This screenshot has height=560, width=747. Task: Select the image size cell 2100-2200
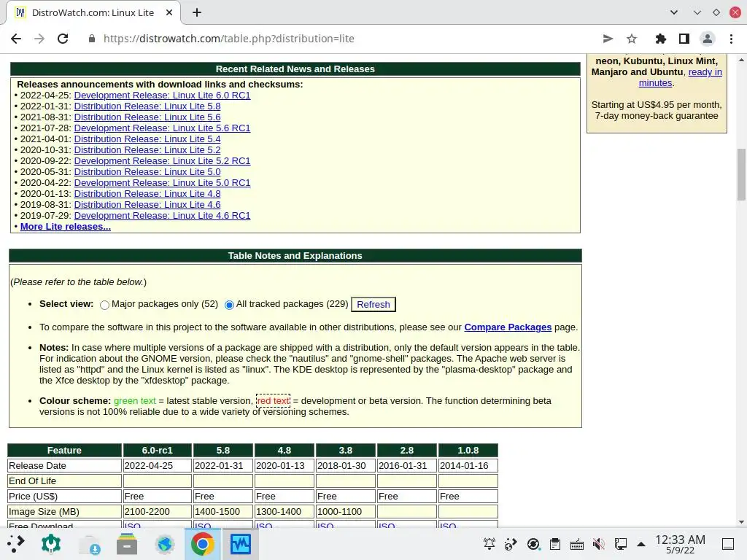[x=158, y=512]
